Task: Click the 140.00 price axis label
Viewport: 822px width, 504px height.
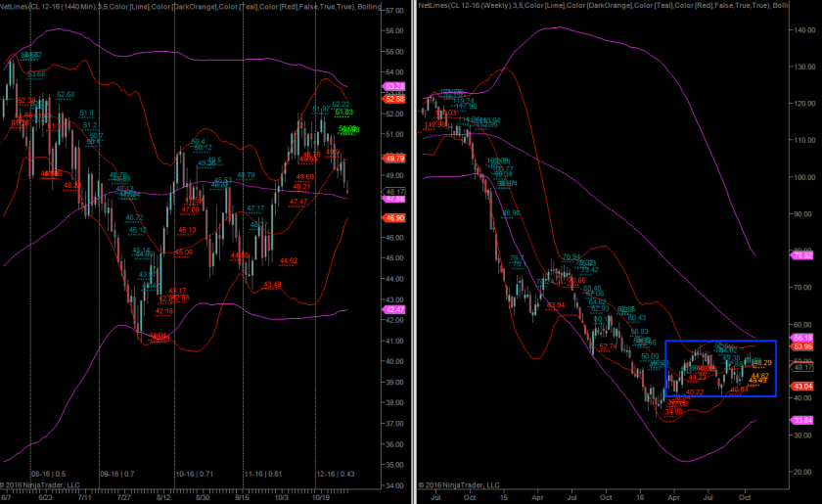Action: click(804, 30)
